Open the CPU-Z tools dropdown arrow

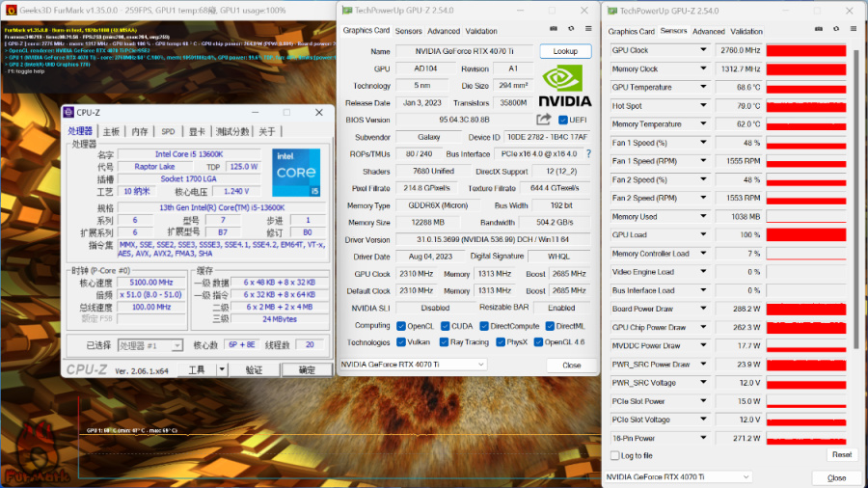[222, 369]
